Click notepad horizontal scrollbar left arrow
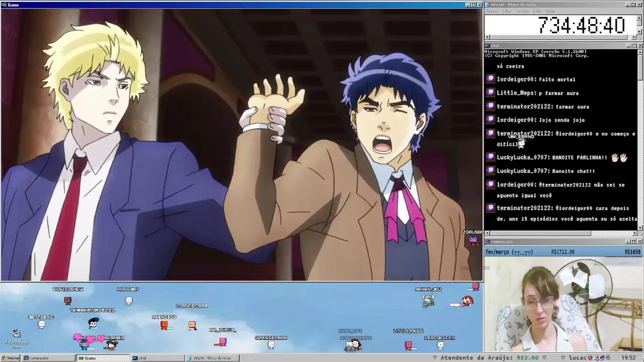Screen dimensions: 644x362 [487, 37]
